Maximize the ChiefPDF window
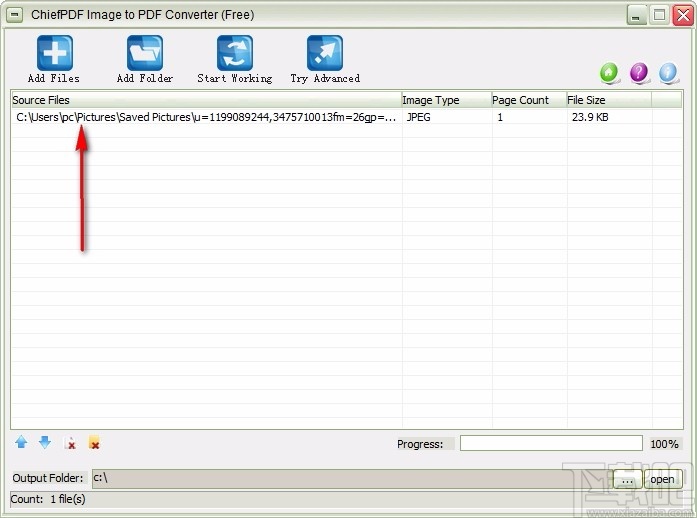Image resolution: width=697 pixels, height=518 pixels. [x=660, y=16]
